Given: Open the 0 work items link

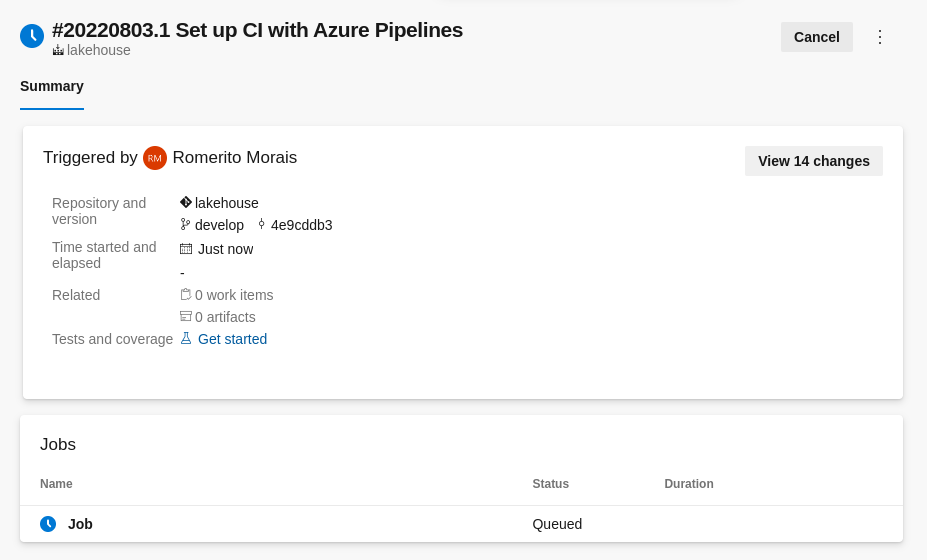Looking at the screenshot, I should click(x=234, y=295).
